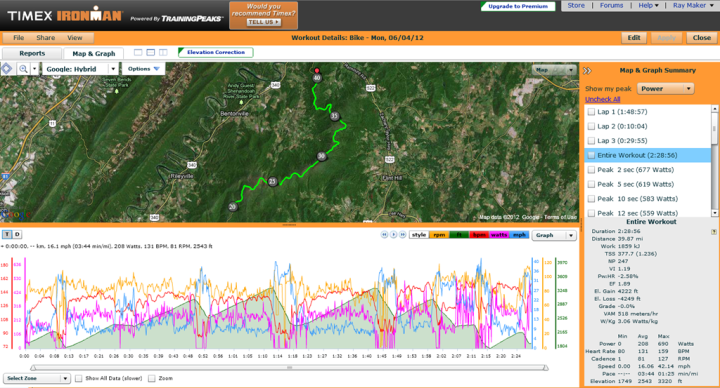The height and width of the screenshot is (388, 720).
Task: Open the Store link
Action: click(x=576, y=6)
